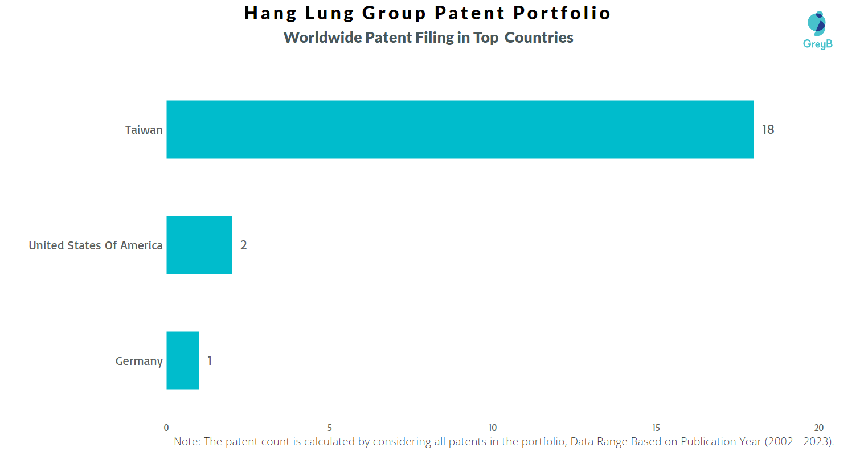Image resolution: width=868 pixels, height=468 pixels.
Task: Click the 20 tick on x-axis
Action: click(819, 428)
